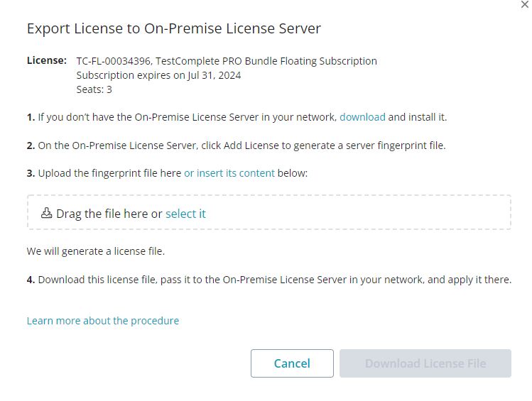
Task: Click the 'Seats: 3' text
Action: coord(94,89)
